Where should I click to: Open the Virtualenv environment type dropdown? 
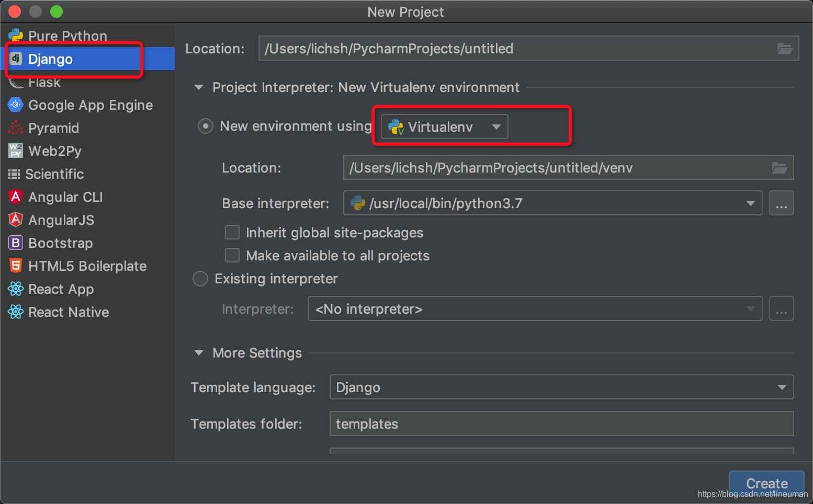[445, 127]
